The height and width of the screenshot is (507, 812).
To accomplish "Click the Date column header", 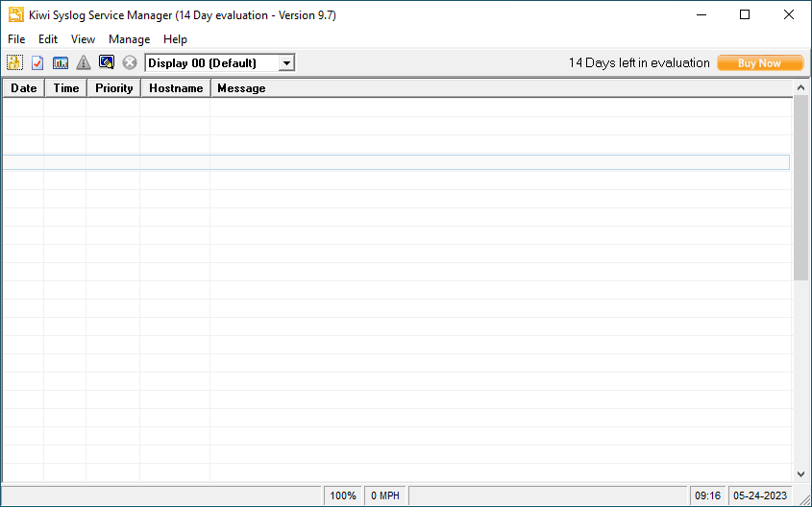I will pos(24,88).
